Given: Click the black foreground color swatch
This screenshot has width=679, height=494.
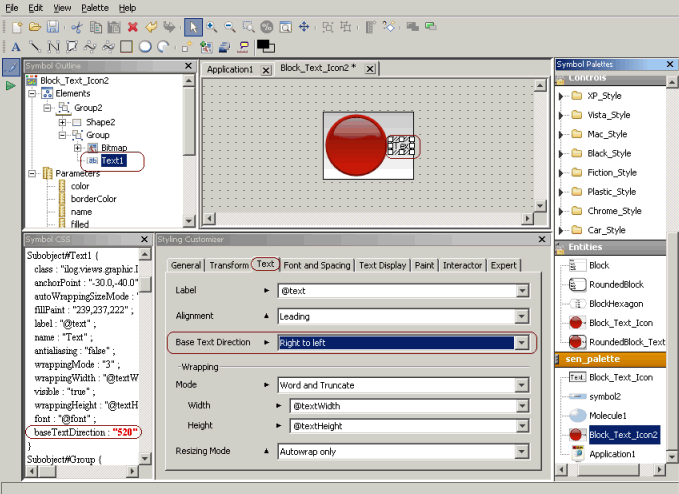Looking at the screenshot, I should [x=265, y=46].
